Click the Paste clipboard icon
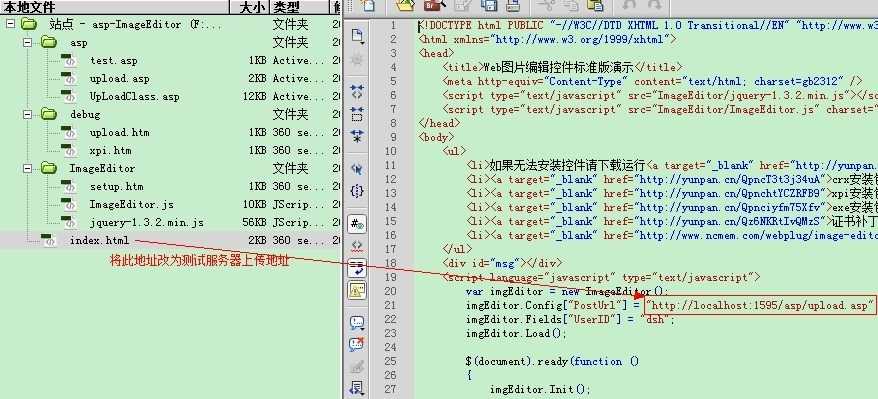The image size is (878, 399). [x=595, y=5]
